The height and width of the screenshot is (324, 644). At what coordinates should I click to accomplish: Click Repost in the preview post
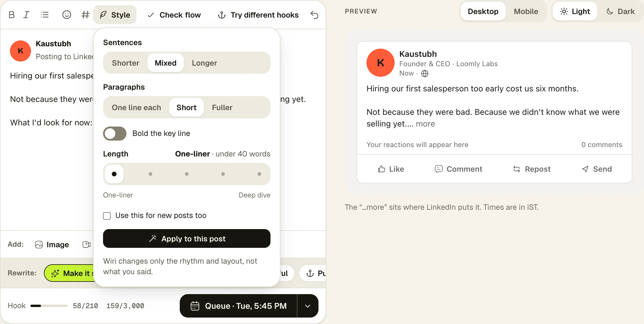[532, 169]
